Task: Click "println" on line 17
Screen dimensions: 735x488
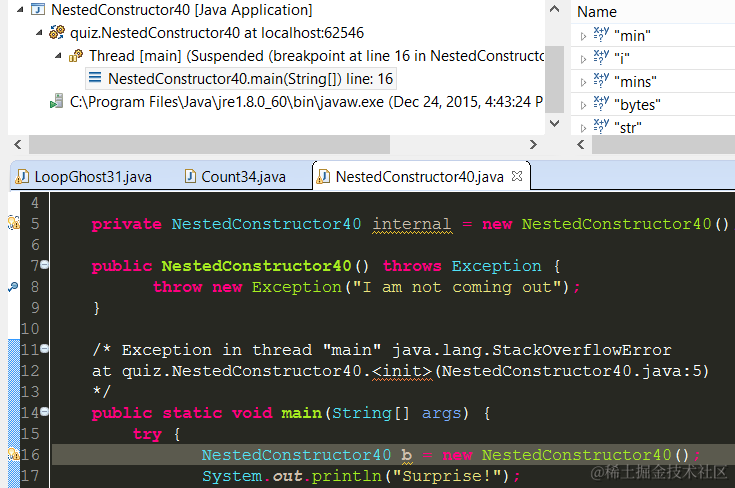Action: coord(346,476)
